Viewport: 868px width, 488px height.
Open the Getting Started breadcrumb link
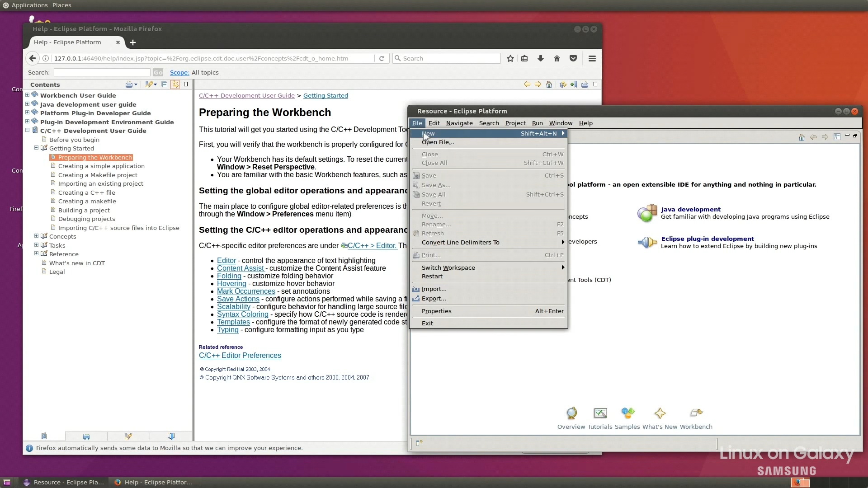click(x=325, y=96)
